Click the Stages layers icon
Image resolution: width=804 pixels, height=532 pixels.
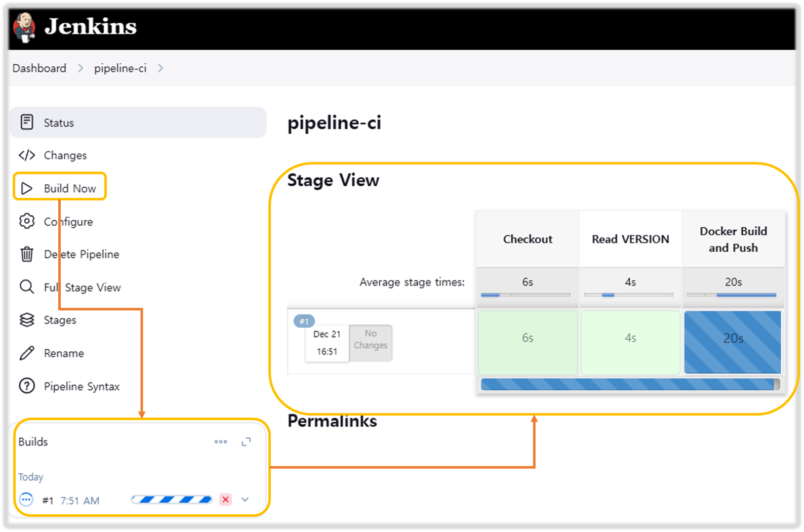click(x=27, y=320)
